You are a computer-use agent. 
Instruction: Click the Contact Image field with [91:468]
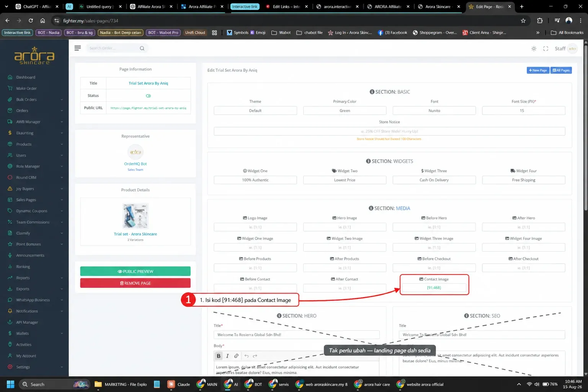click(x=434, y=288)
